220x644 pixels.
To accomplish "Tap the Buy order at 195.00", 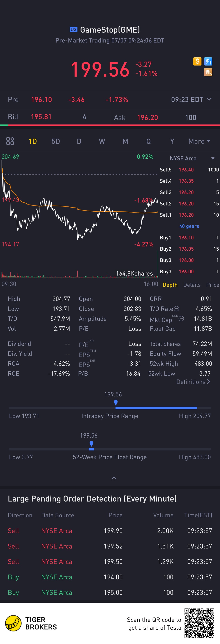I will (x=110, y=593).
